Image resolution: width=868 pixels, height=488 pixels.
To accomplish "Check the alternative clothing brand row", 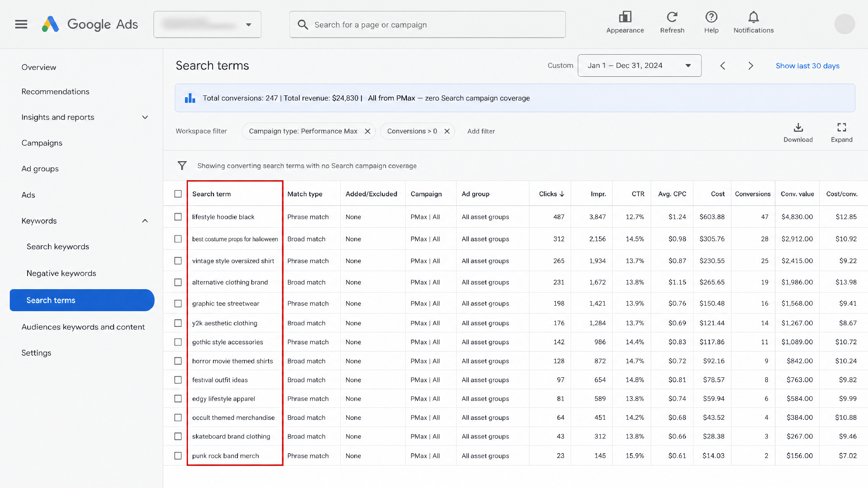I will (178, 282).
